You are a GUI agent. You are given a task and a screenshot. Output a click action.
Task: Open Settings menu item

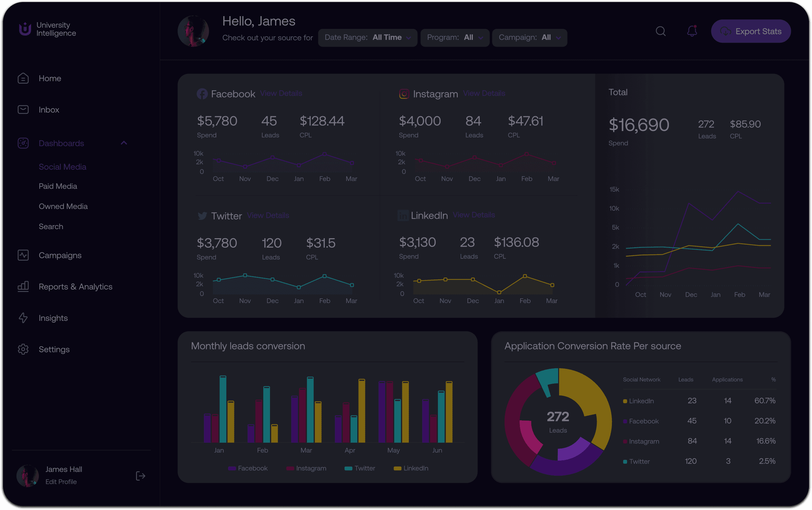click(x=54, y=349)
